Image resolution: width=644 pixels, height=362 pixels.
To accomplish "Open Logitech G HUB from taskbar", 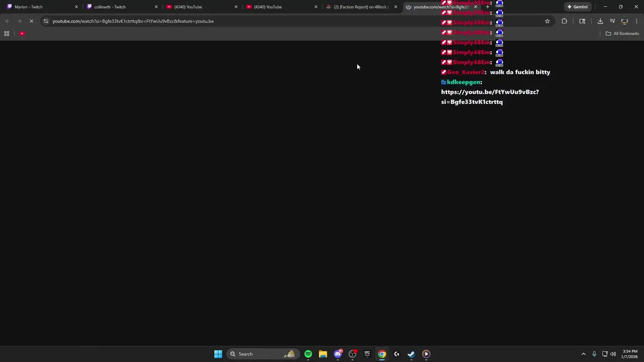I will (396, 354).
